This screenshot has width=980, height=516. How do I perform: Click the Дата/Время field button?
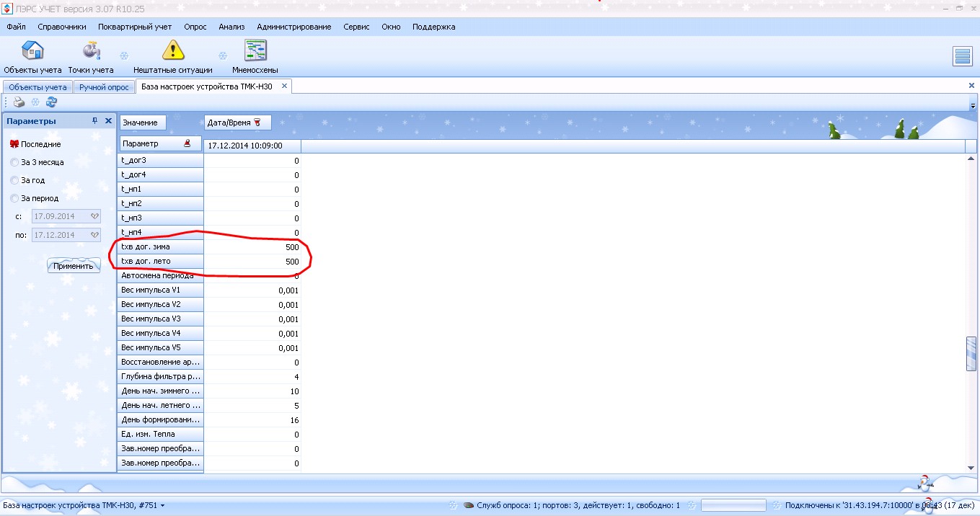pyautogui.click(x=237, y=123)
